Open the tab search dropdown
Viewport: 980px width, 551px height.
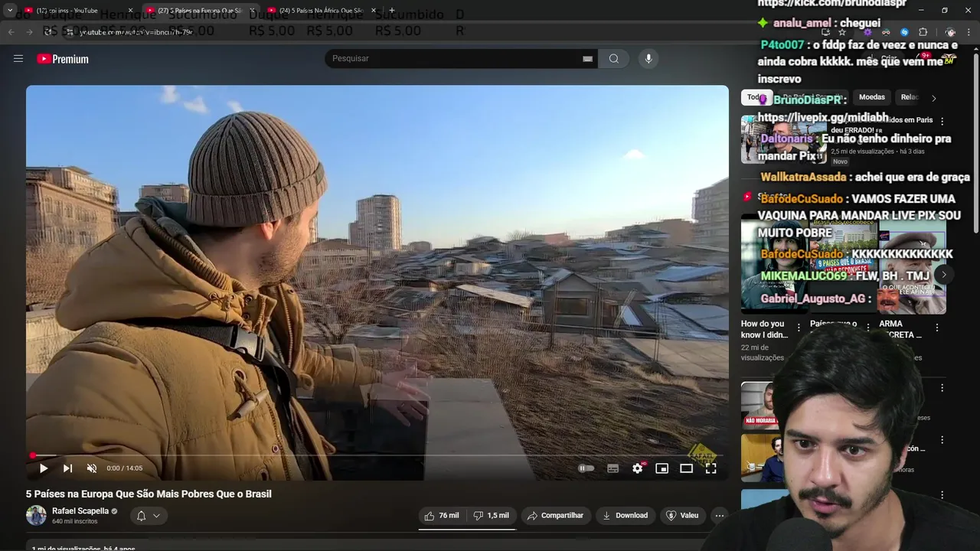[x=9, y=11]
